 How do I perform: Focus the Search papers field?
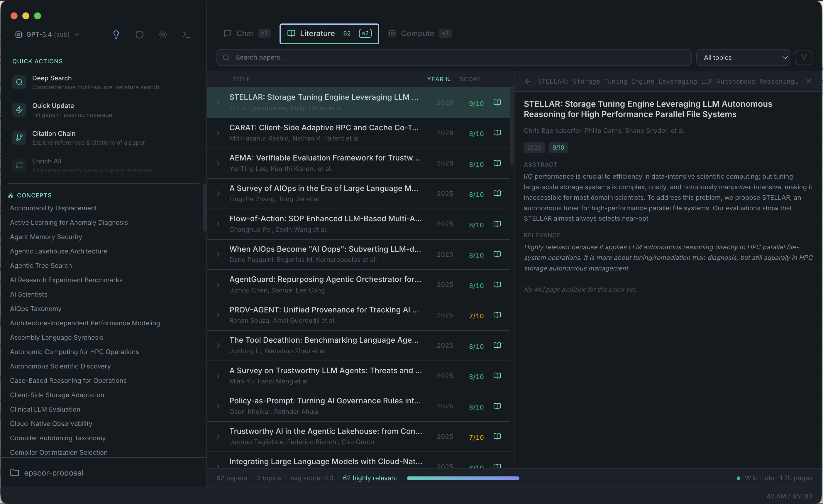[453, 57]
